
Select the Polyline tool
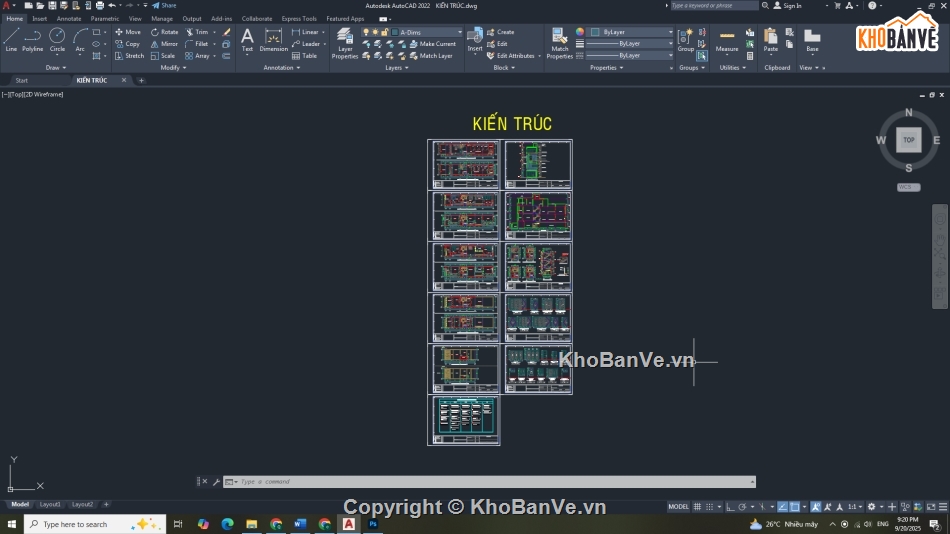[33, 40]
